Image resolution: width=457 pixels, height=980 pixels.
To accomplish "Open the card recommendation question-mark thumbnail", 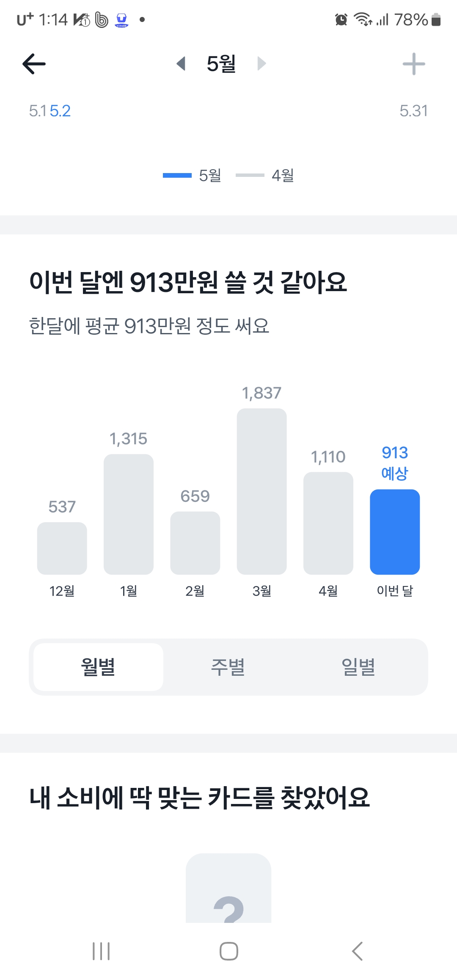I will click(228, 888).
